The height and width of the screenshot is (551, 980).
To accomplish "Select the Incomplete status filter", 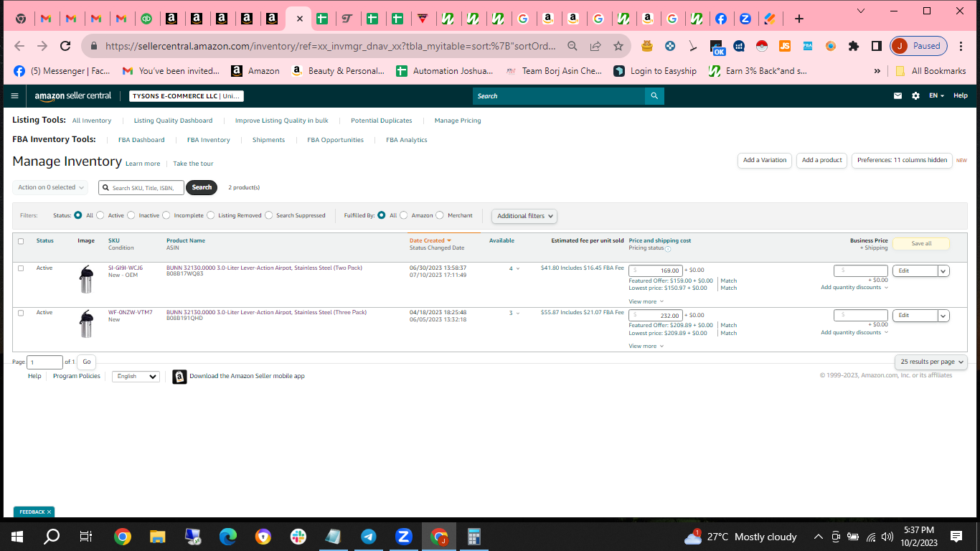I will (x=166, y=215).
